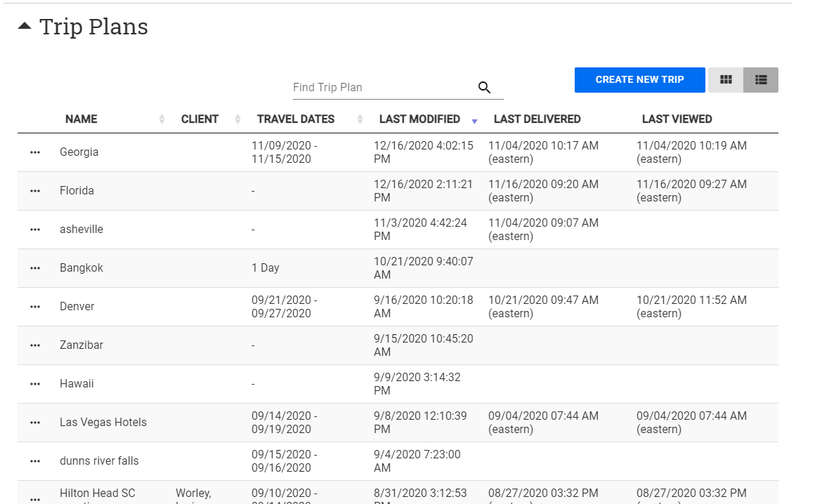Viewport: 822px width, 504px height.
Task: Open the dunns river falls trip
Action: coord(99,461)
